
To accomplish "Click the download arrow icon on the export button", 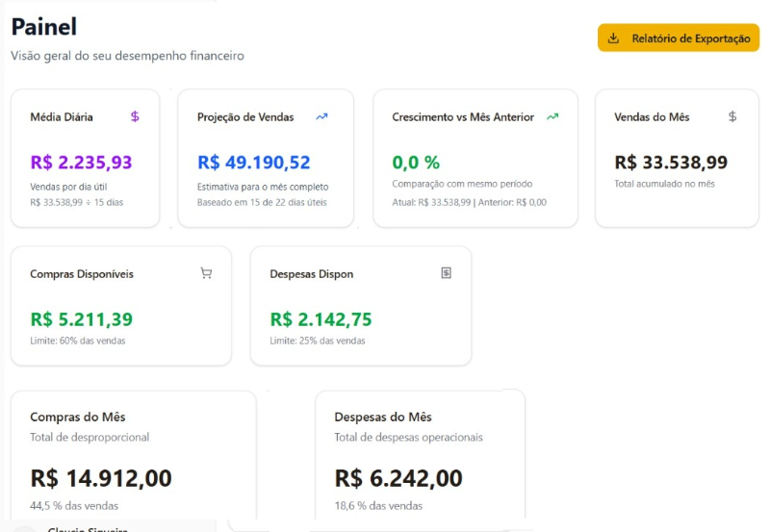I will [x=613, y=38].
